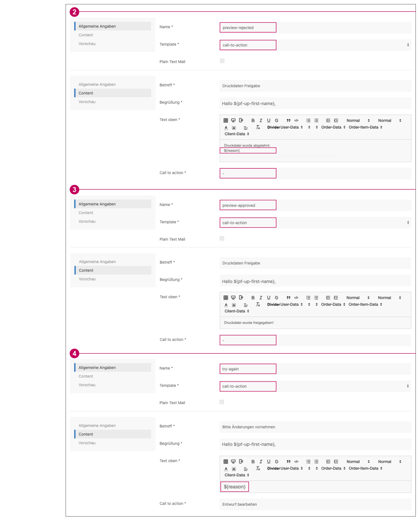Switch to the Vorschau tab
The width and height of the screenshot is (420, 521).
[87, 44]
